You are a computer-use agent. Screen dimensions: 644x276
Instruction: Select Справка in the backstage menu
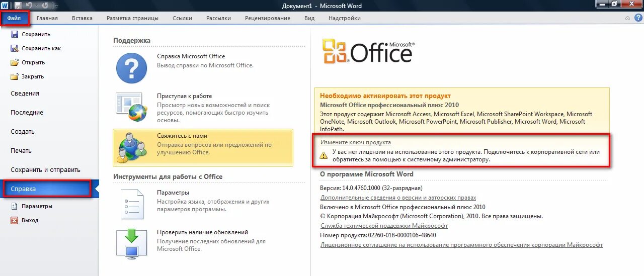[49, 189]
